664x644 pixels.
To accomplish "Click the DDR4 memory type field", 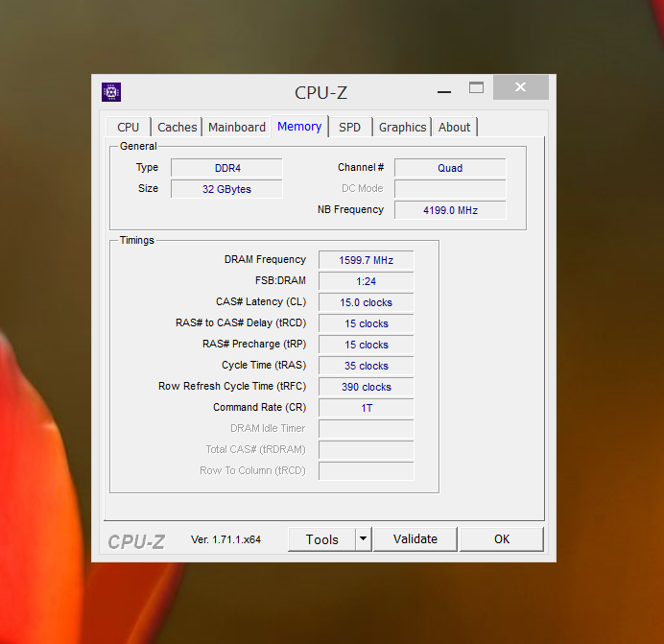I will click(x=227, y=168).
